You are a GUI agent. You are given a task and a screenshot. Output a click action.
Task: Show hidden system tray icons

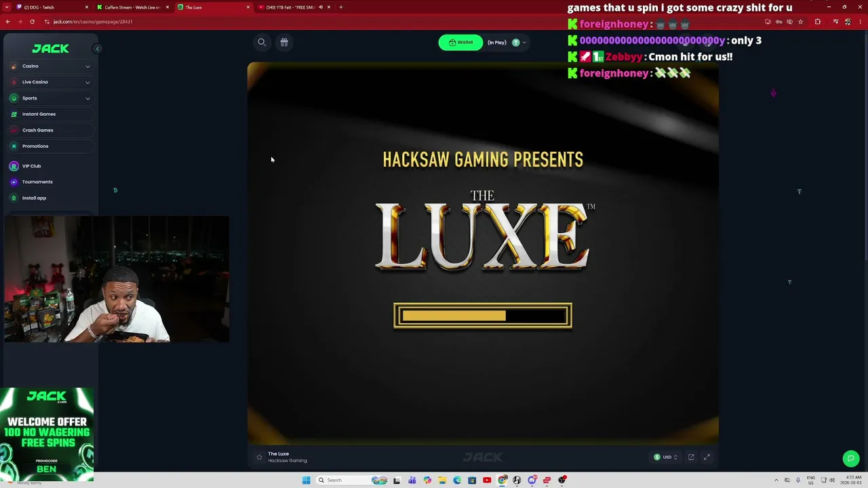(776, 481)
